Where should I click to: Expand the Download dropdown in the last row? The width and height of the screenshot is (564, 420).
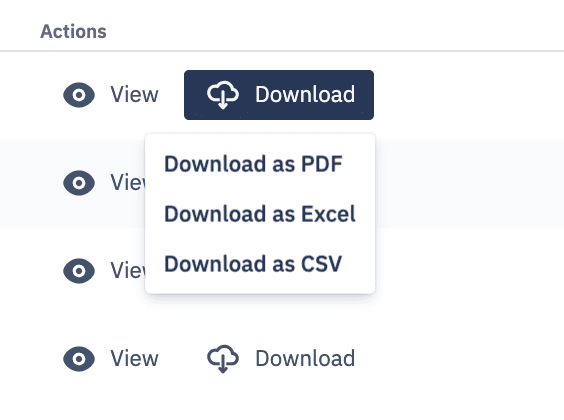pyautogui.click(x=281, y=359)
